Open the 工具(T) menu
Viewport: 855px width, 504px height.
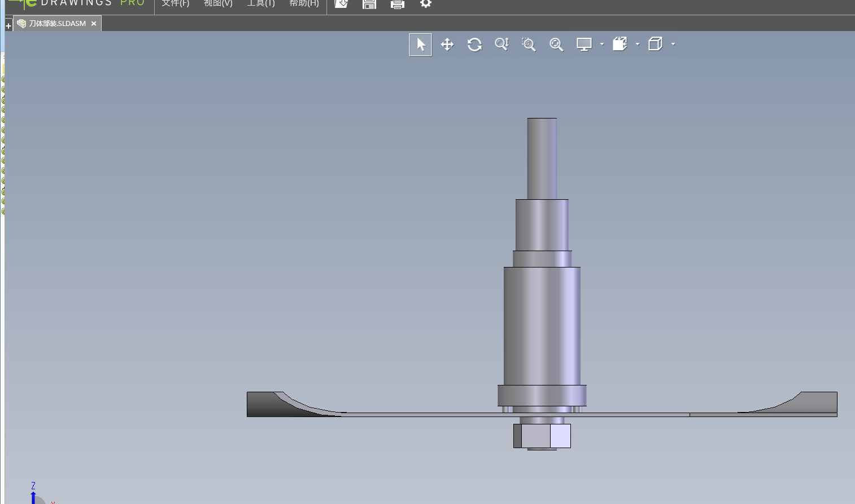[x=261, y=3]
